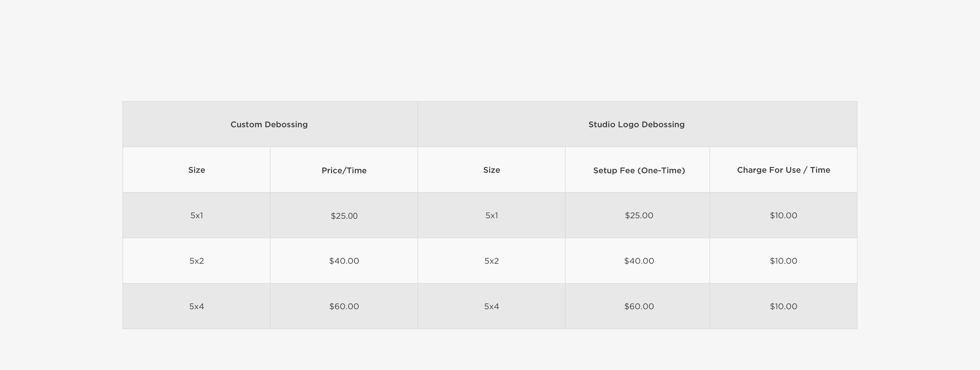Click the $40.00 value in the Setup Fee column

[x=638, y=261]
